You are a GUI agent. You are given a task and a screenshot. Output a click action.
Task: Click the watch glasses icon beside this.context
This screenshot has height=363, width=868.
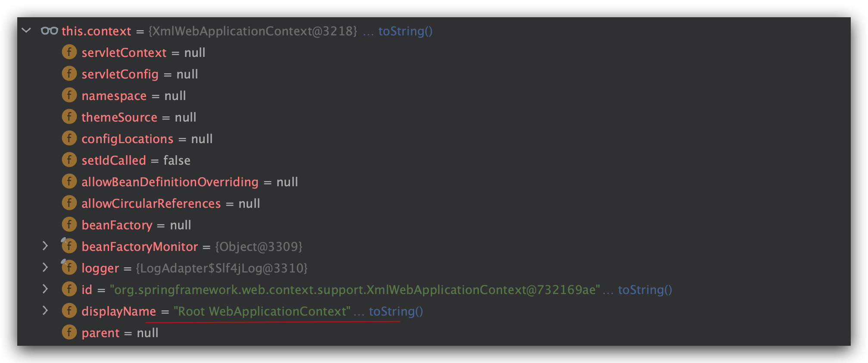(50, 31)
